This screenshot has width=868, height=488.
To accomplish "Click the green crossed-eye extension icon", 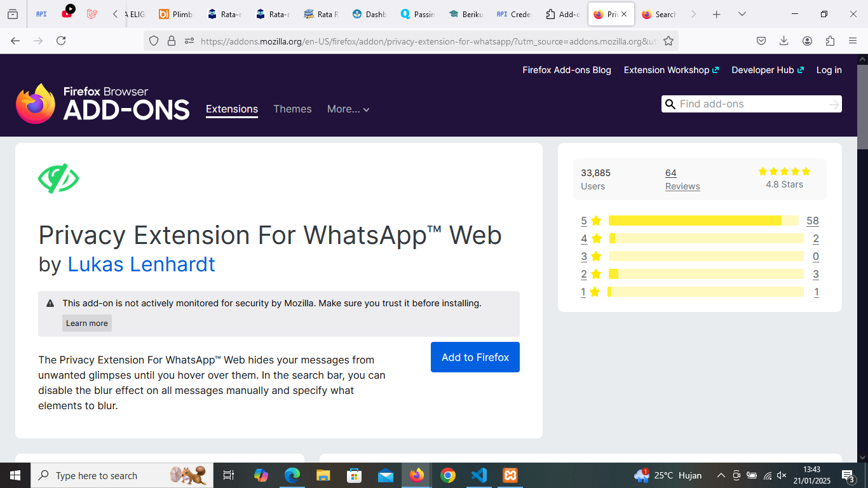I will (x=58, y=179).
